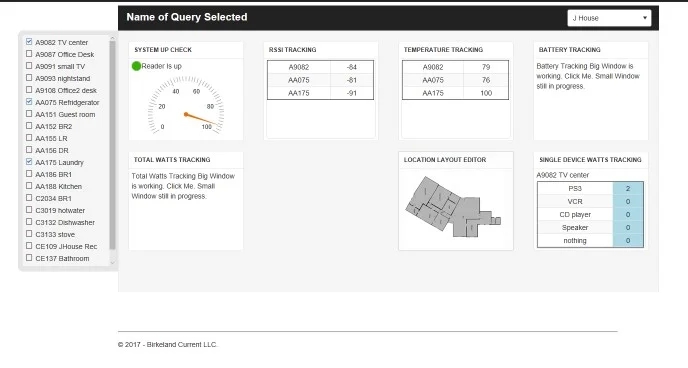Select the Battery Tracking panel title
This screenshot has height=368, width=688.
[570, 50]
